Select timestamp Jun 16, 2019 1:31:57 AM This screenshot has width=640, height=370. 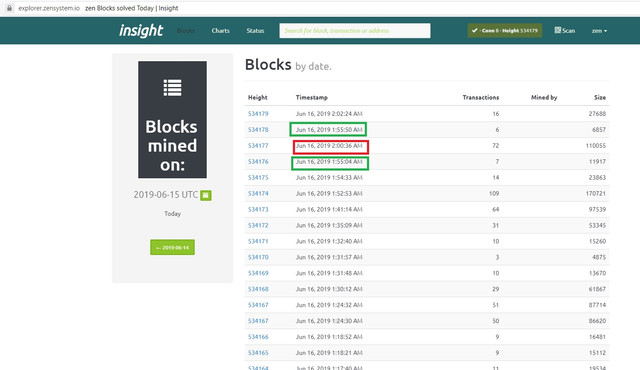tap(329, 257)
